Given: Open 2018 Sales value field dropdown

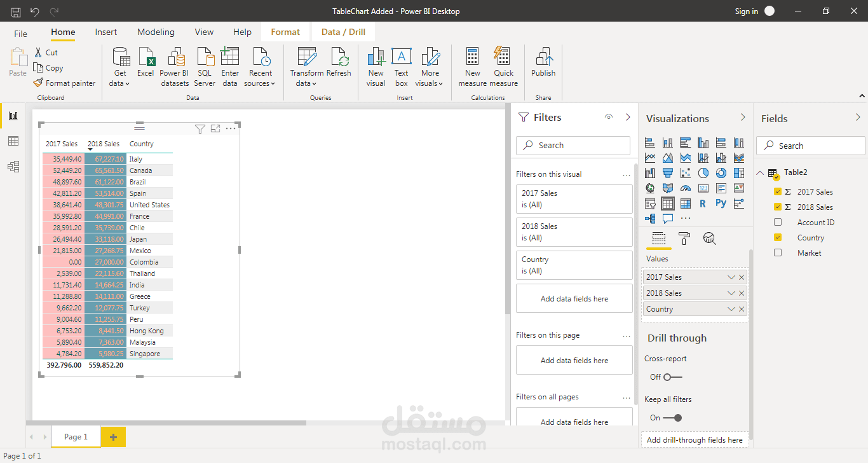Looking at the screenshot, I should point(731,293).
